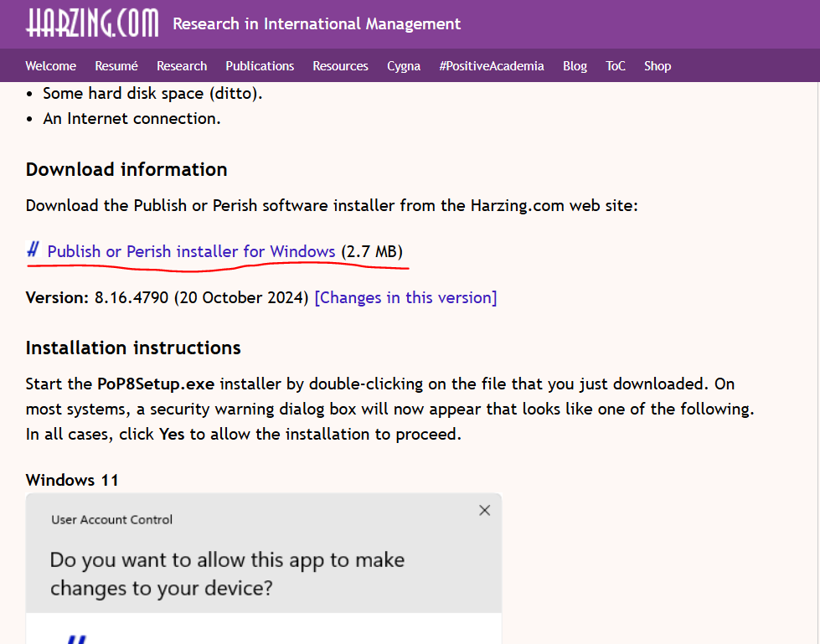
Task: Click the Windows 11 subheading
Action: (72, 480)
